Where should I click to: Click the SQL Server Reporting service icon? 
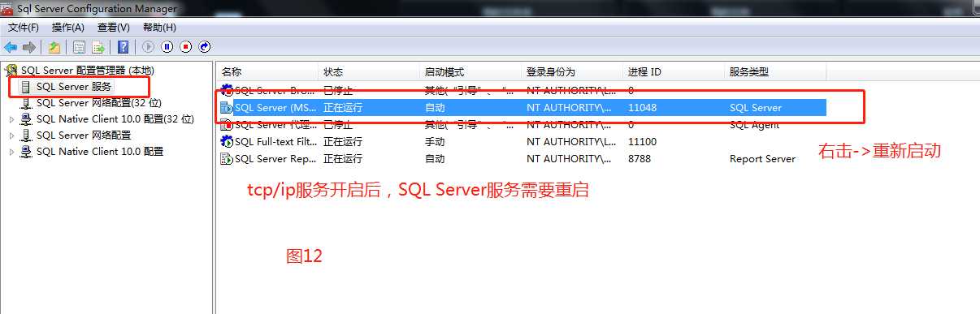pos(227,158)
